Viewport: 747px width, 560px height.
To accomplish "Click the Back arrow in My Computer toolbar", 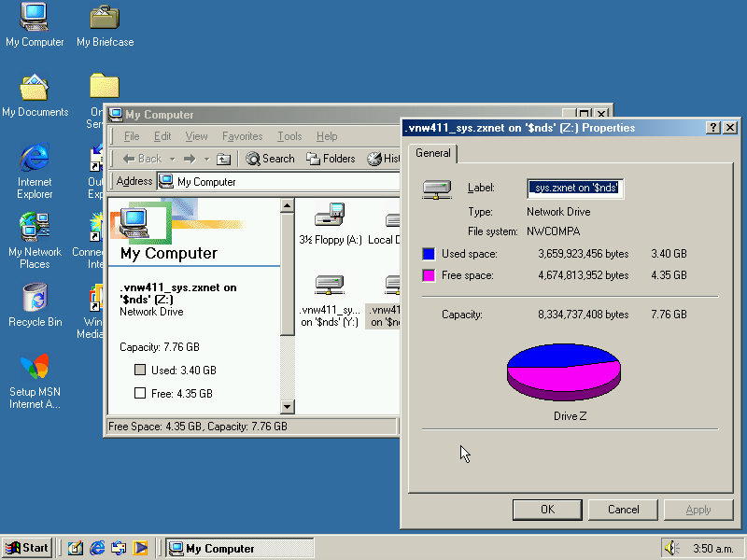I will (142, 159).
